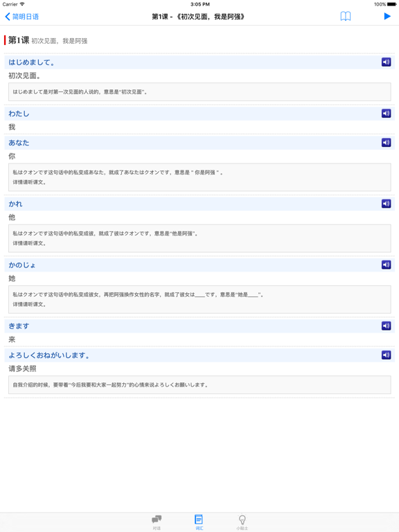The height and width of the screenshot is (532, 399).
Task: Select the word あなた
Action: 19,143
